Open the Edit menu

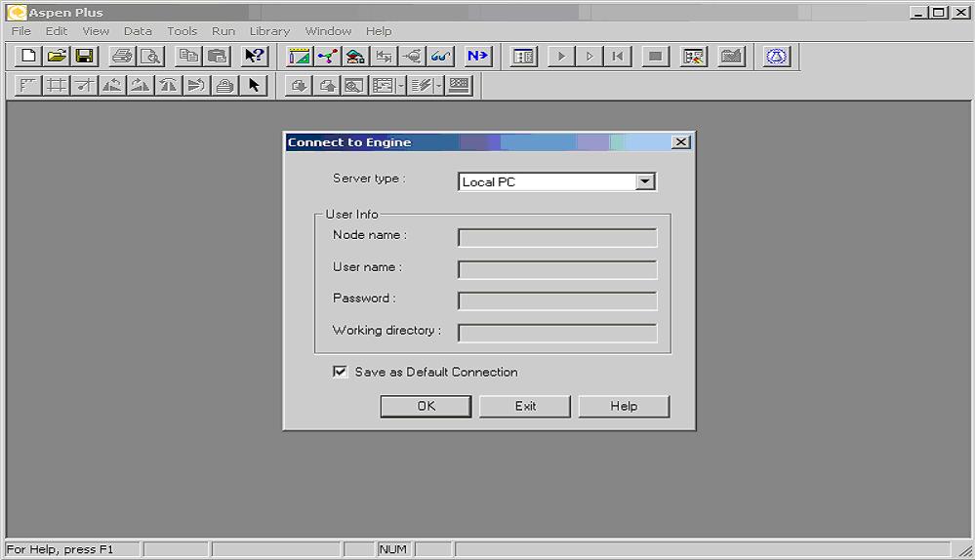coord(56,31)
